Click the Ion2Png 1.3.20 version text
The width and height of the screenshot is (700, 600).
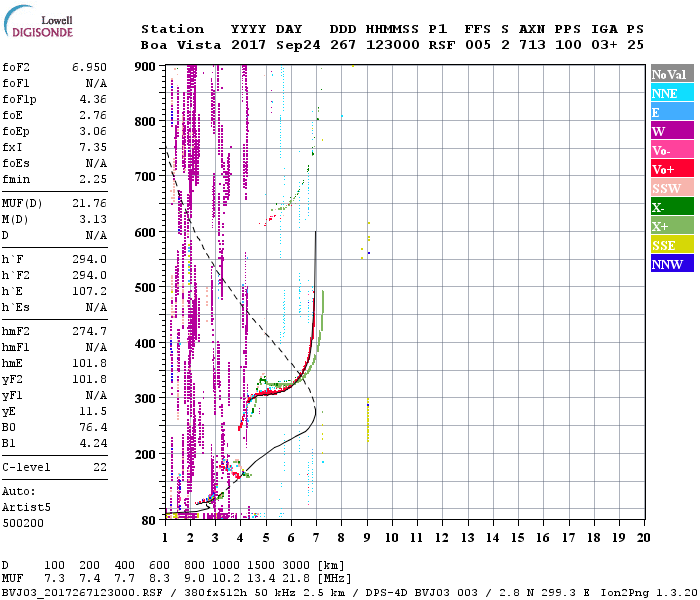coord(649,593)
